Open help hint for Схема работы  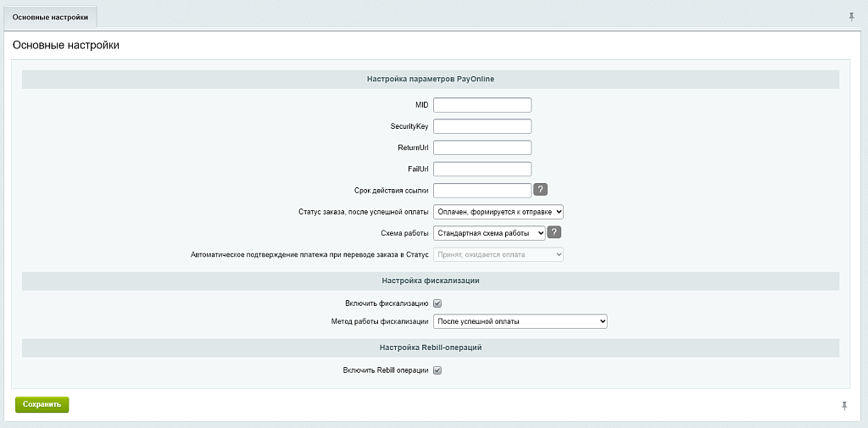554,233
